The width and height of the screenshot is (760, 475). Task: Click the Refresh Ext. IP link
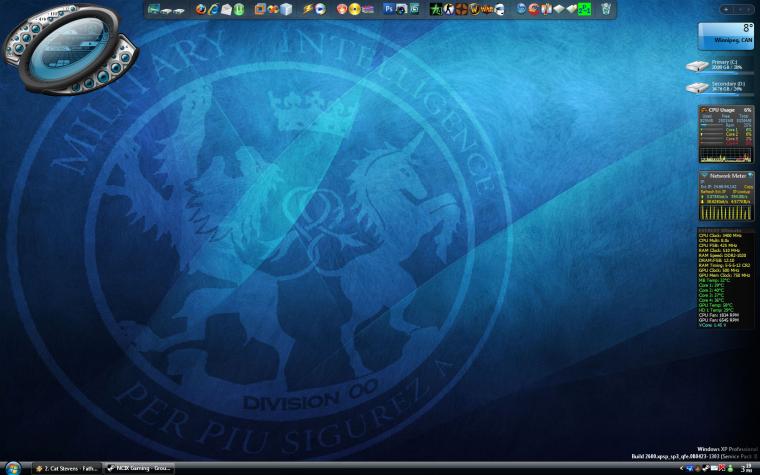coord(712,191)
